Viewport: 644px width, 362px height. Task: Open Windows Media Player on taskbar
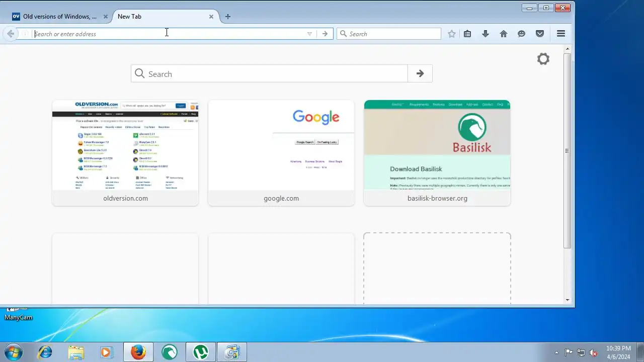(106, 352)
